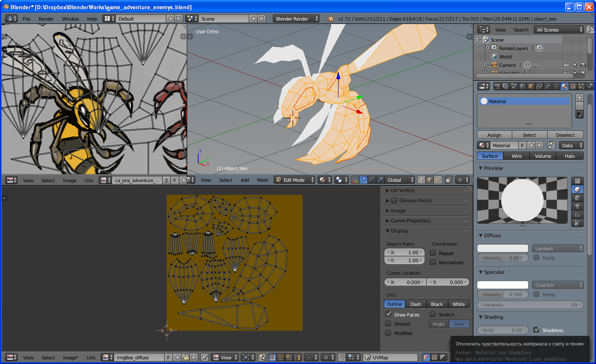Set stretch display to Angle
The height and width of the screenshot is (364, 596).
coord(439,324)
